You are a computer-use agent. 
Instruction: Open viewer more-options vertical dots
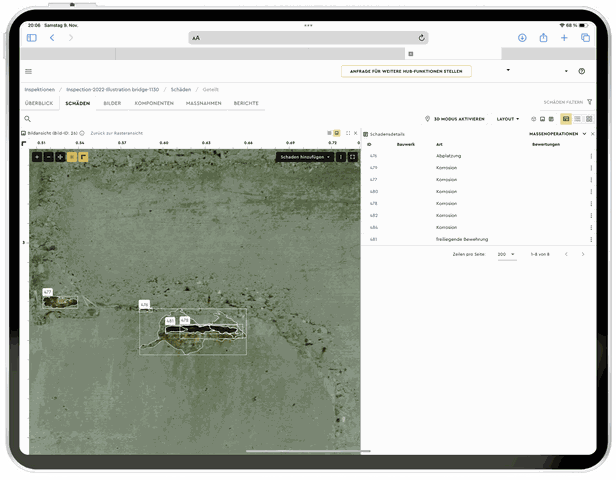point(341,157)
